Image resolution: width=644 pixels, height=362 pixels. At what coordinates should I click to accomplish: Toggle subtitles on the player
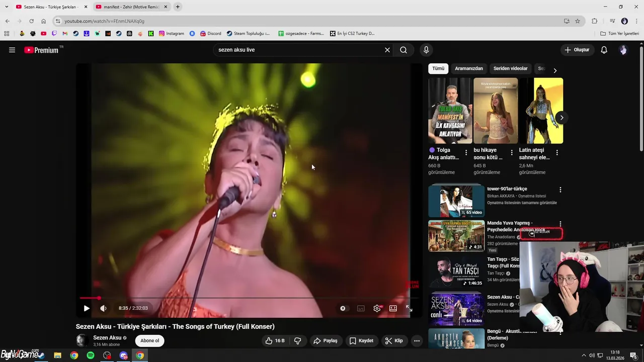click(x=361, y=308)
